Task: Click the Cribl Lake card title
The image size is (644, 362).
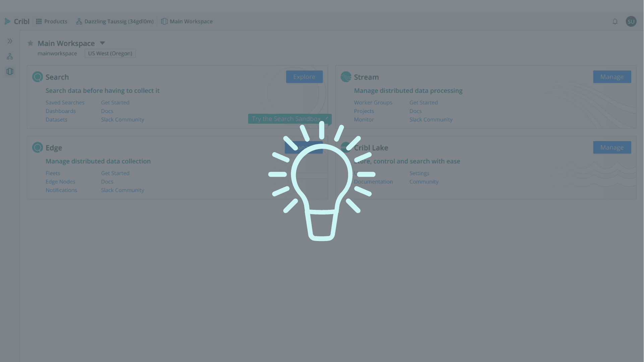Action: 371,148
